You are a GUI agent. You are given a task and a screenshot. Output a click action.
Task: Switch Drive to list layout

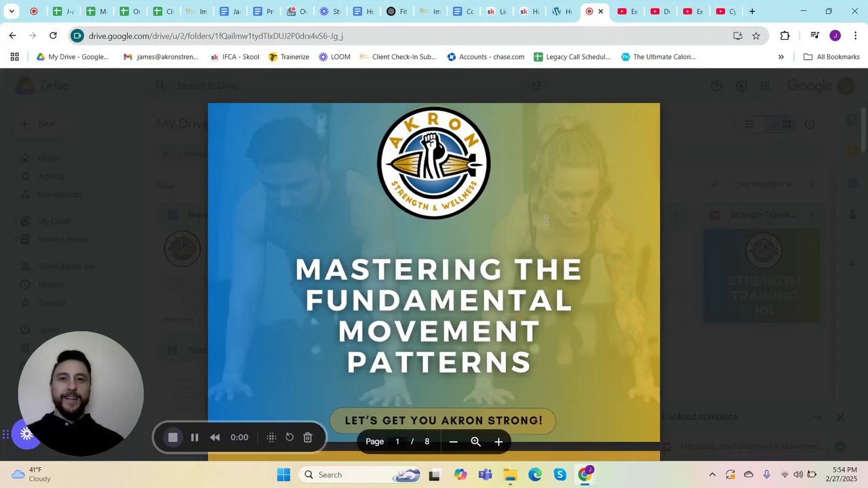click(x=750, y=125)
